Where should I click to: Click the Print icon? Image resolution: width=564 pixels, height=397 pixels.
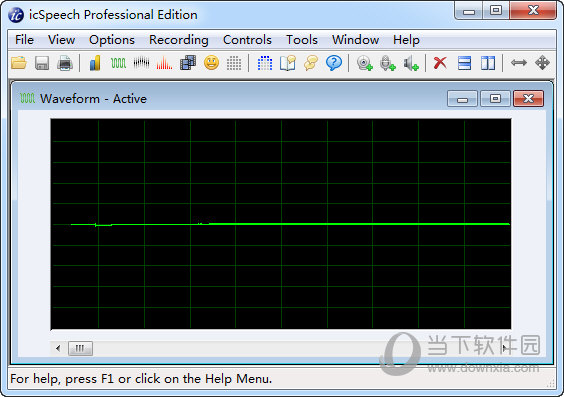pyautogui.click(x=65, y=63)
